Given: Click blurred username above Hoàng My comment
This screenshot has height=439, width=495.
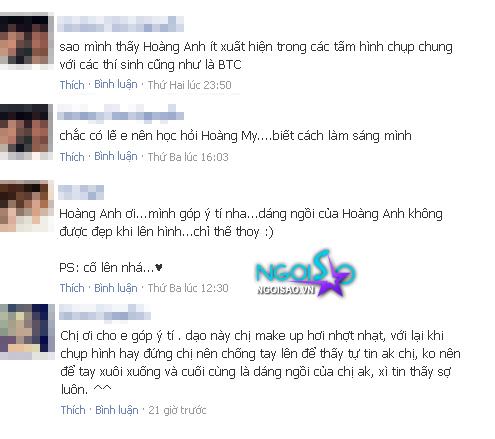Looking at the screenshot, I should coord(120,113).
